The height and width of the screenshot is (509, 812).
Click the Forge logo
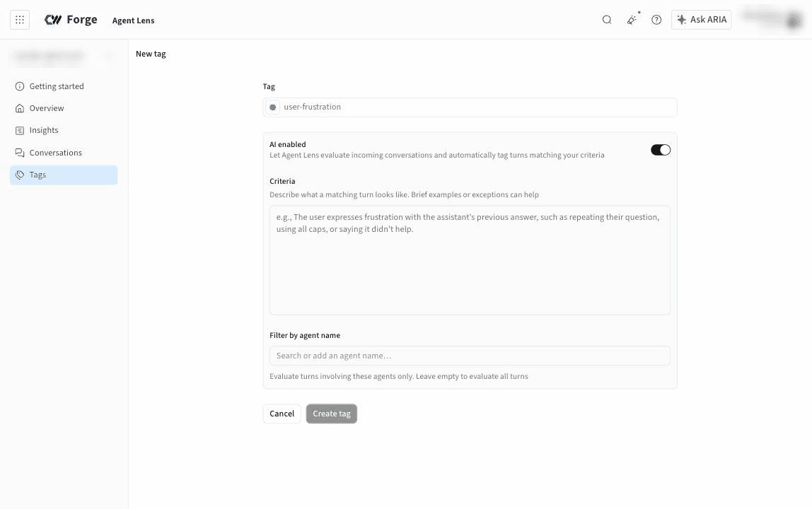click(71, 20)
